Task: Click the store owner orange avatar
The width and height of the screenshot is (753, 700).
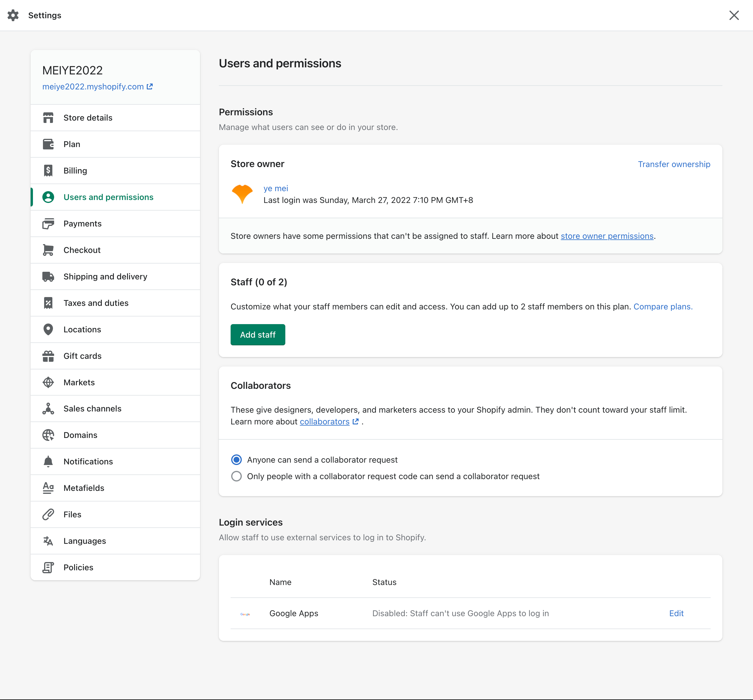Action: click(x=242, y=194)
